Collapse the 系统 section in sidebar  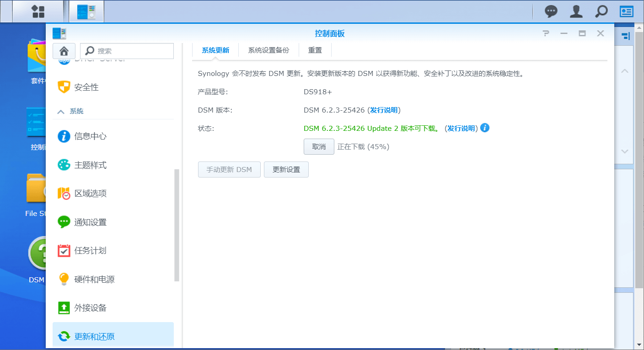(74, 111)
